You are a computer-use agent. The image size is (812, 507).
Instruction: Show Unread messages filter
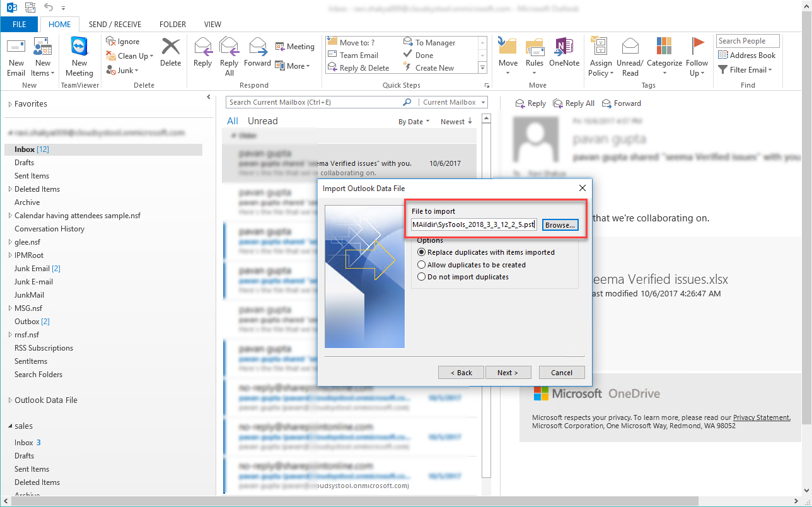point(262,121)
